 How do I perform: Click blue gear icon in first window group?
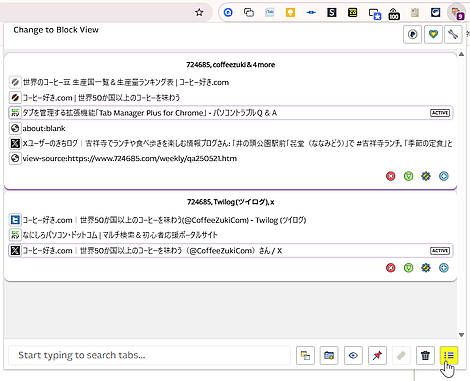tap(426, 176)
